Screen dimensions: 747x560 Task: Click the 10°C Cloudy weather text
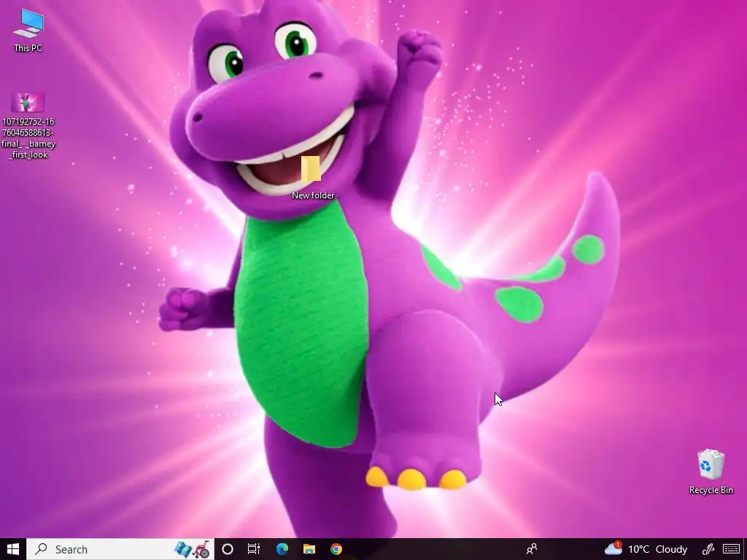pos(657,550)
